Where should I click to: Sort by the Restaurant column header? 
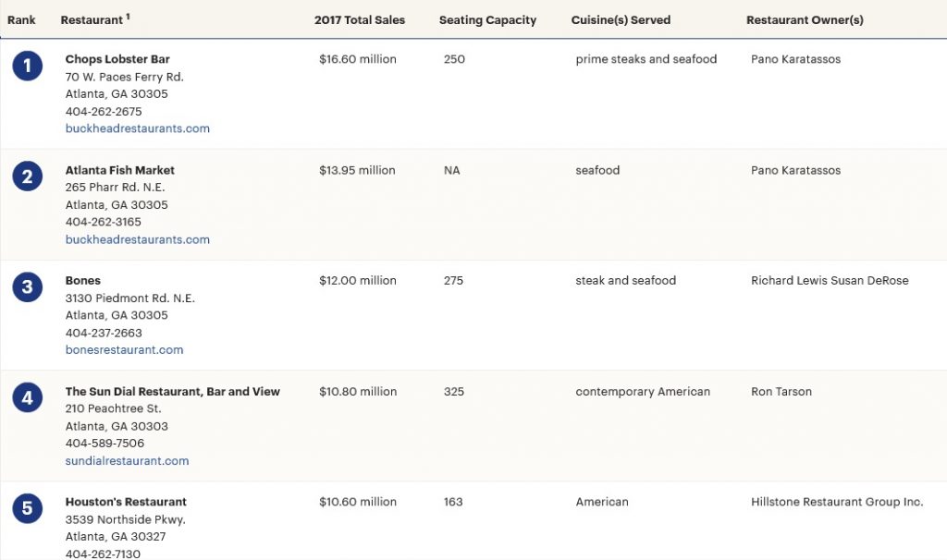92,20
